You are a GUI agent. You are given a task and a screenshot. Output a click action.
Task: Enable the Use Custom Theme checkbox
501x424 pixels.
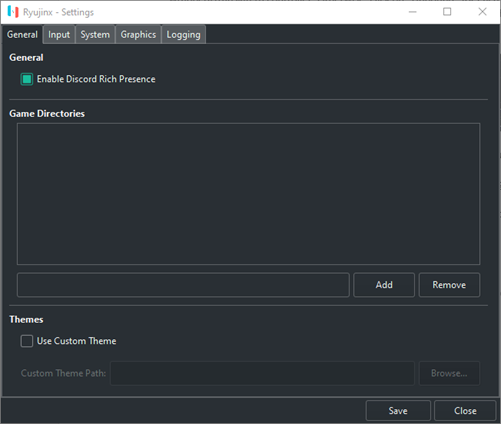[27, 341]
